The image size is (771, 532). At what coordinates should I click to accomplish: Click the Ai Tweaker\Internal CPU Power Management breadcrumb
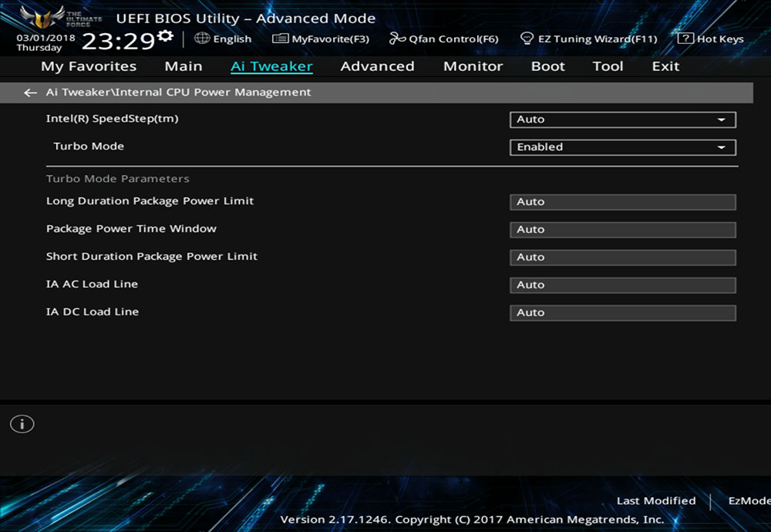[179, 92]
